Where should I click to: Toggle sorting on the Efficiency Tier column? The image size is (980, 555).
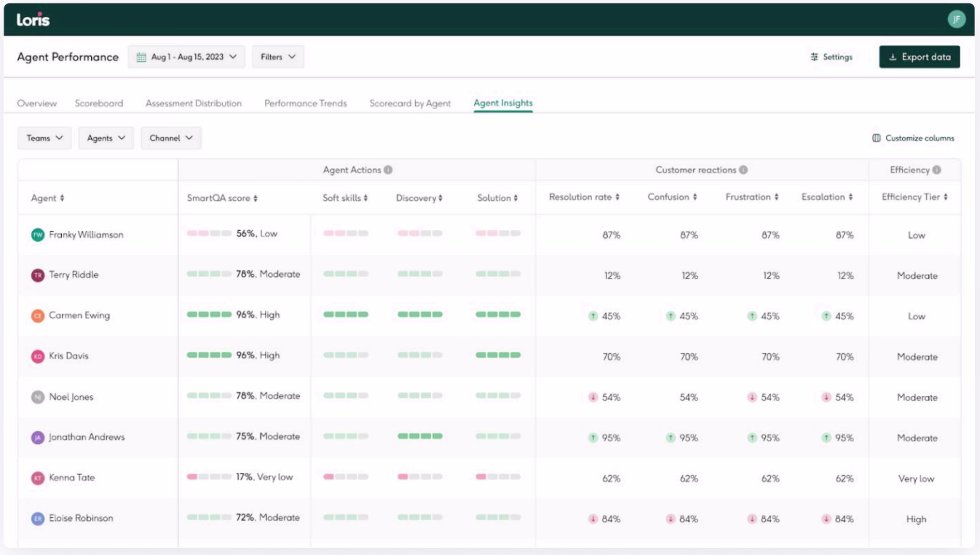946,197
